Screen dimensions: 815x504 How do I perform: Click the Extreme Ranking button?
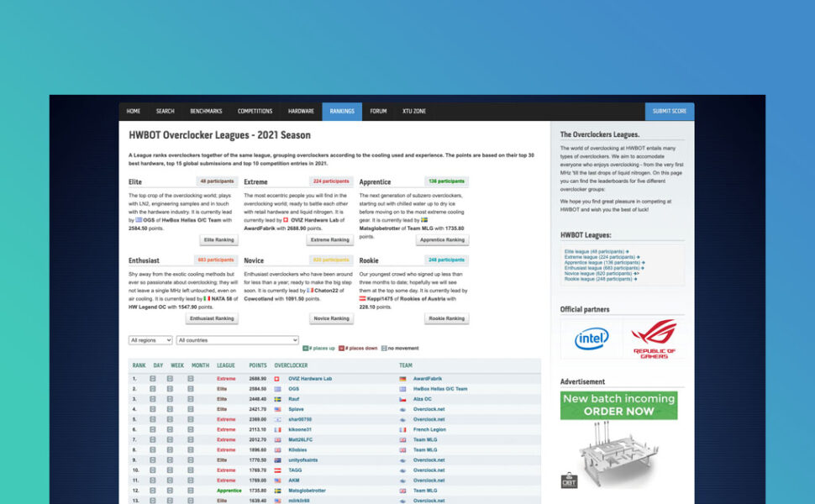pos(329,240)
